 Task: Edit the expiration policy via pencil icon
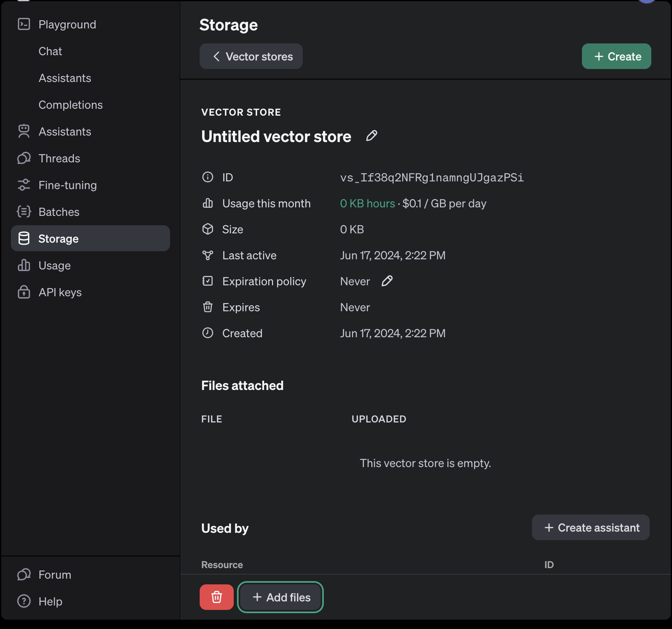click(387, 281)
